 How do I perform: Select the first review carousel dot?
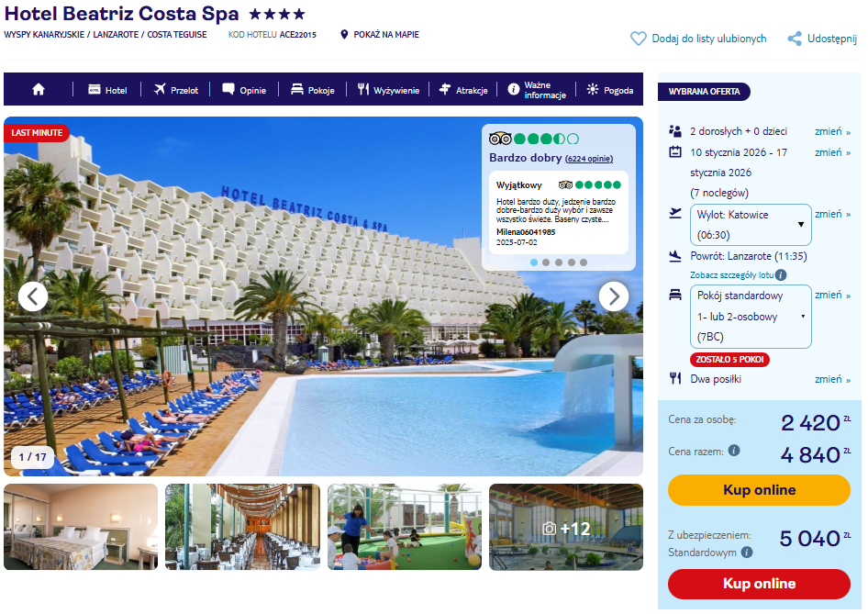pos(534,262)
